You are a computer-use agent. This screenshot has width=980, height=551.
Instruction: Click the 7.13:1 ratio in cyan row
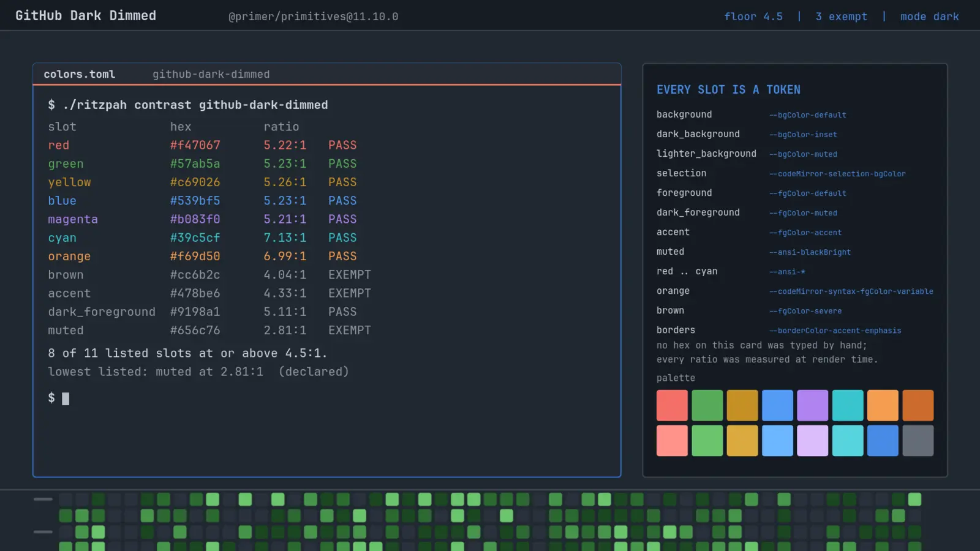pyautogui.click(x=285, y=238)
